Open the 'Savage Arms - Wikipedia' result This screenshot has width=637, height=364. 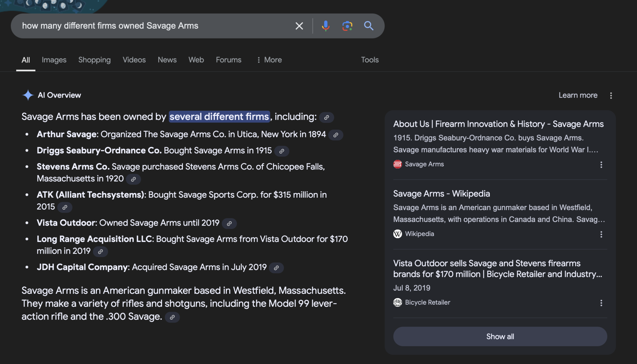click(x=441, y=194)
